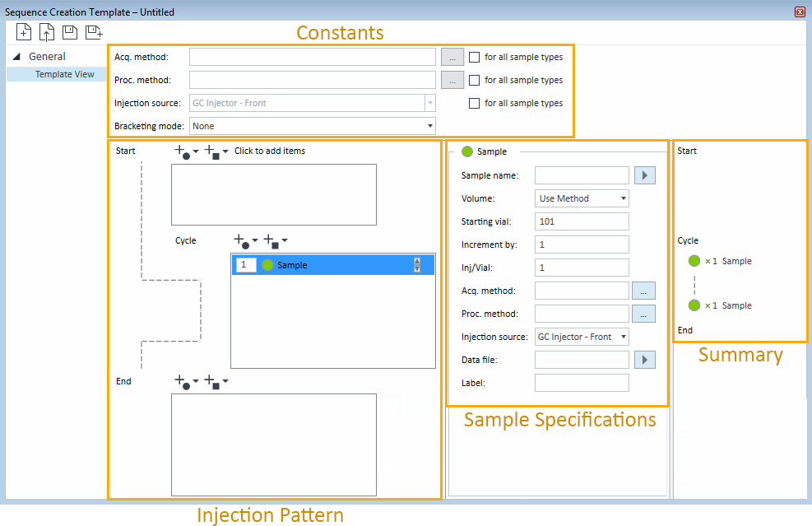
Task: Open the Bracketing mode dropdown
Action: click(313, 126)
